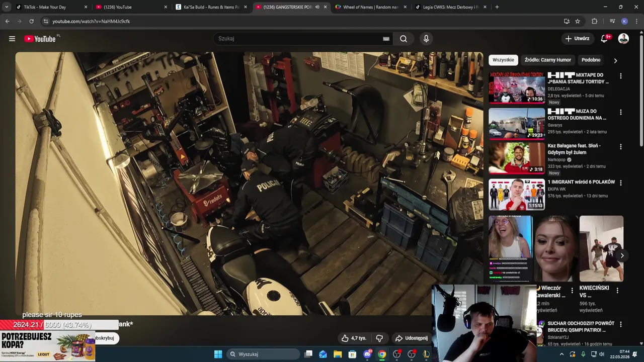Mute the GANGSTERSKIE tab audio speaker icon

(317, 7)
